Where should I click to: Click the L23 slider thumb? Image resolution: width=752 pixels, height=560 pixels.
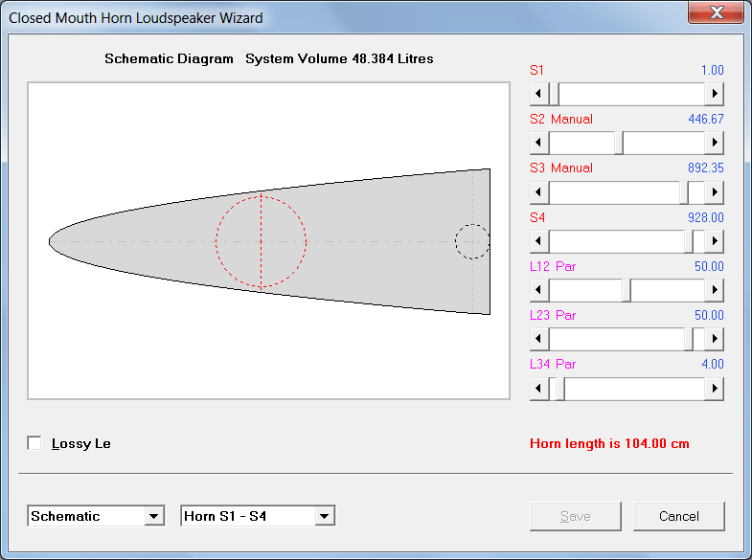tap(689, 339)
